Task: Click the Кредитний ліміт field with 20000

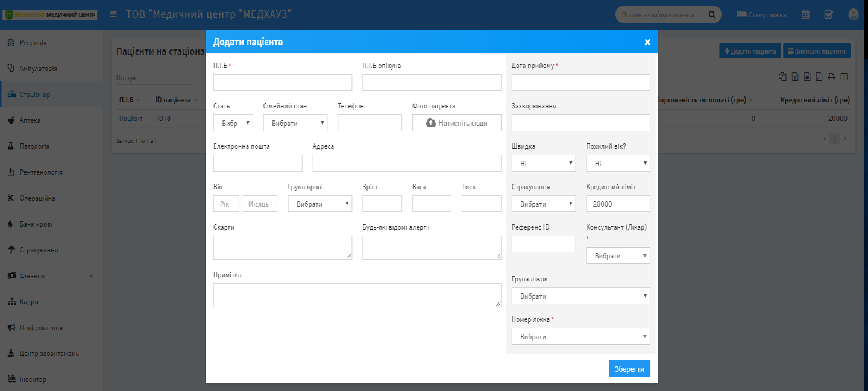Action: click(618, 204)
